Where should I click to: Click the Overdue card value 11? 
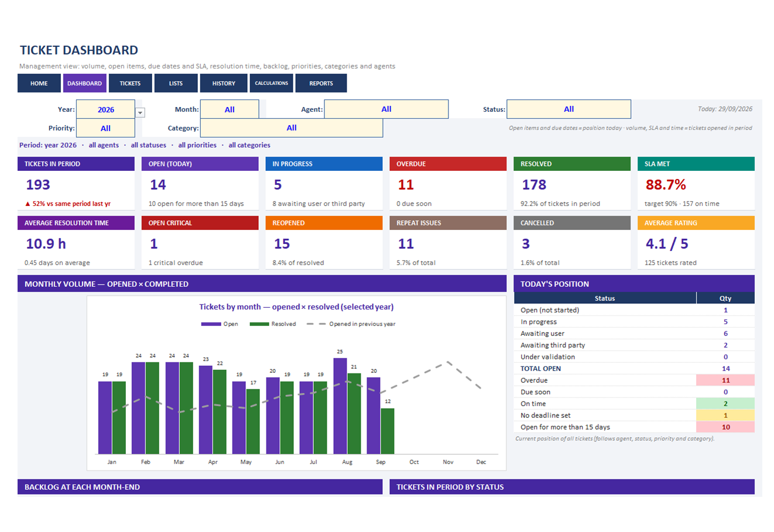pos(406,185)
